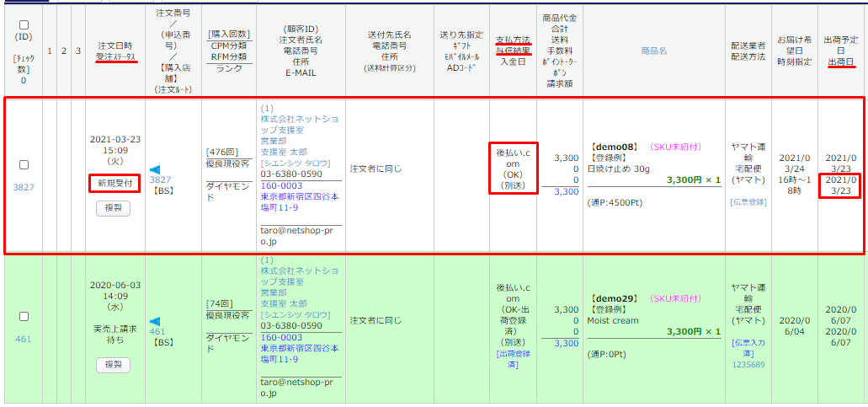The height and width of the screenshot is (407, 868).
Task: Click the お届け希望日 column header
Action: 795,45
